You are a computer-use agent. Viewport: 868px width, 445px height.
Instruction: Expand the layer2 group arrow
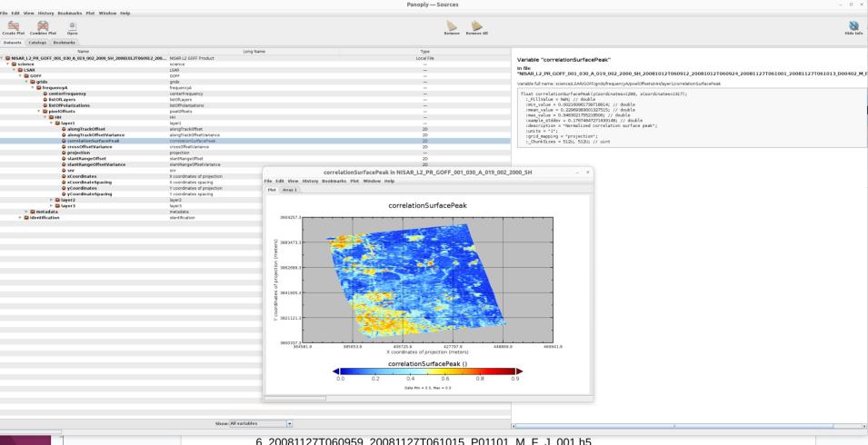click(x=51, y=200)
